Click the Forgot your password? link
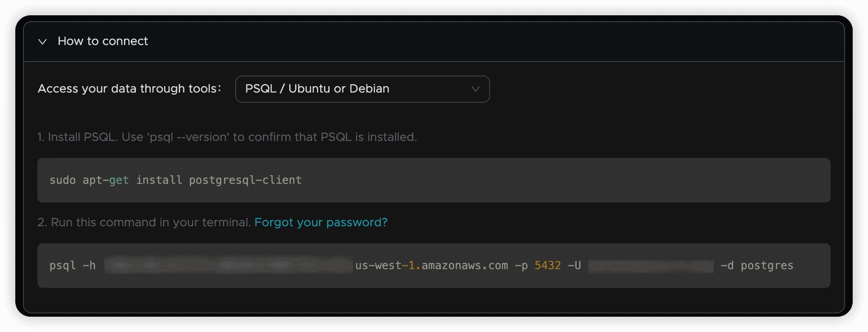 321,222
